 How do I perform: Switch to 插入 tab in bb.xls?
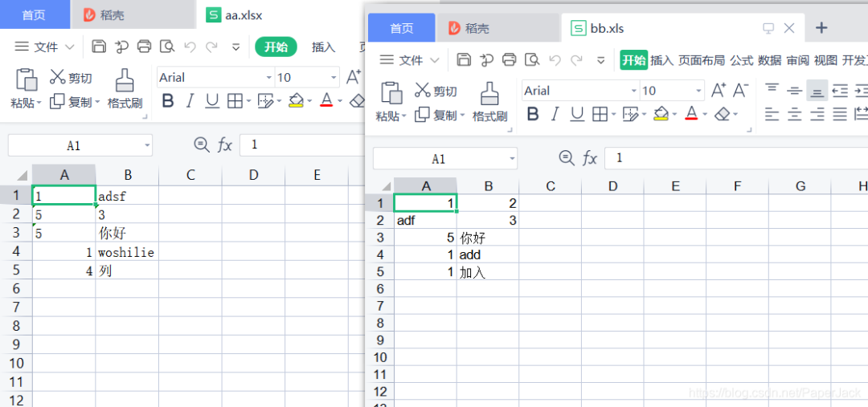click(661, 60)
